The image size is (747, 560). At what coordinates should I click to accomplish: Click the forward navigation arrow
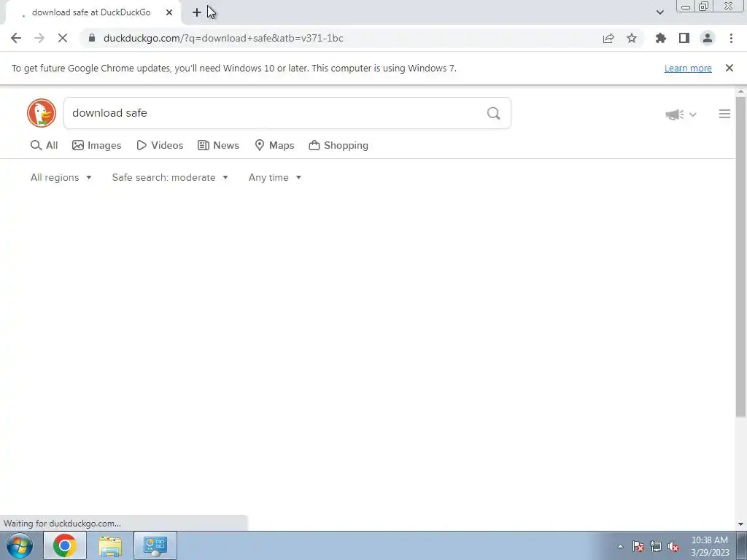click(x=39, y=38)
